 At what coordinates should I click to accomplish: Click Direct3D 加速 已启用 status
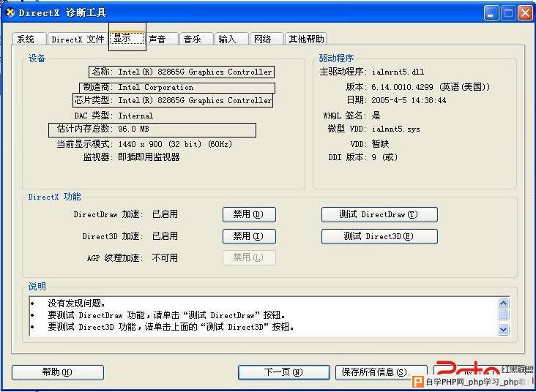pyautogui.click(x=165, y=236)
